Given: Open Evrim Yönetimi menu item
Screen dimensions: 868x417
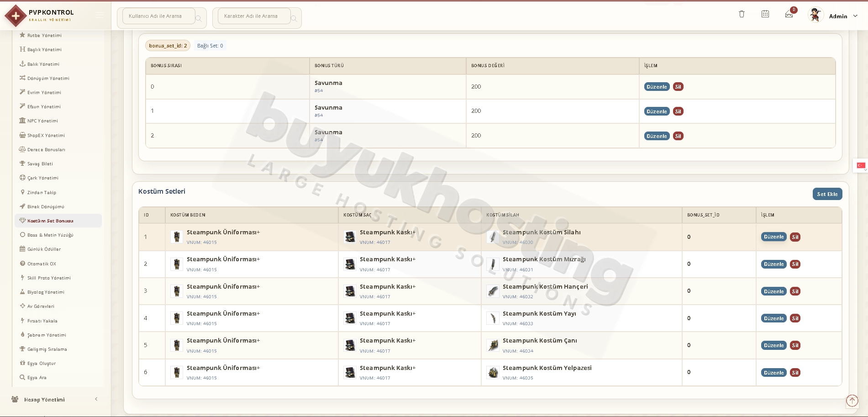Looking at the screenshot, I should tap(44, 92).
